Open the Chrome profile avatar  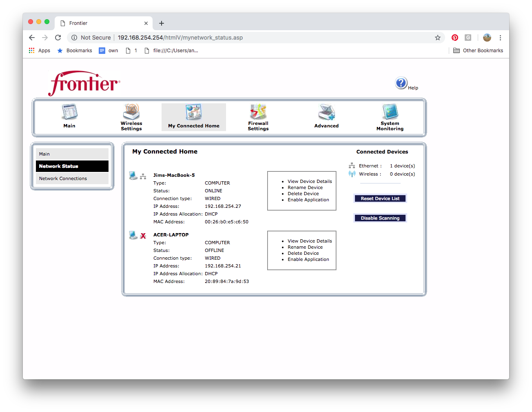pyautogui.click(x=487, y=38)
